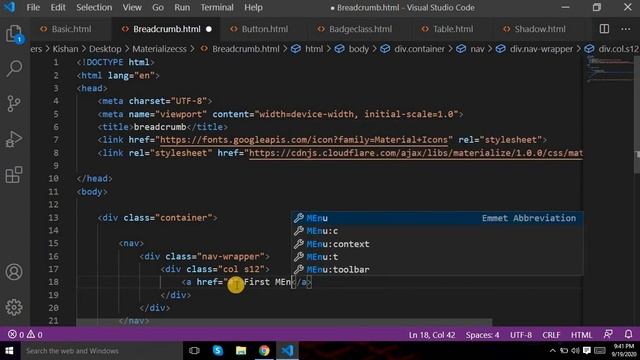Choose the MEnu:t suggestion

pyautogui.click(x=437, y=257)
